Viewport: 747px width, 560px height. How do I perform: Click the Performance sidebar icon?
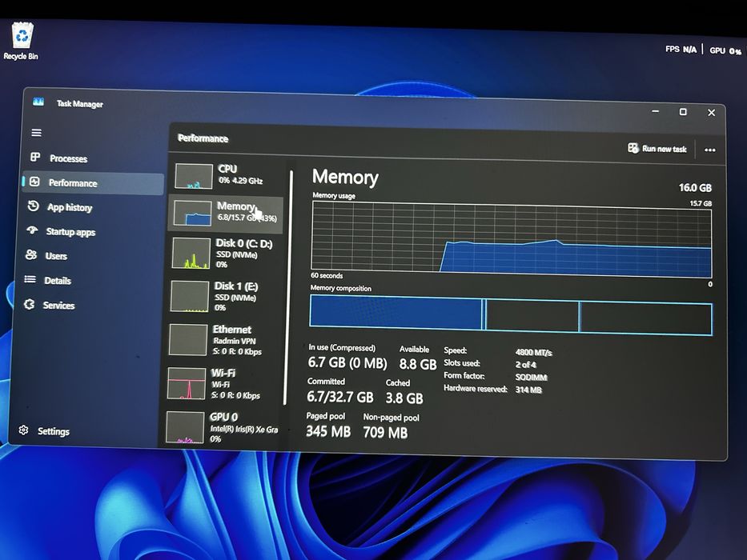point(34,182)
